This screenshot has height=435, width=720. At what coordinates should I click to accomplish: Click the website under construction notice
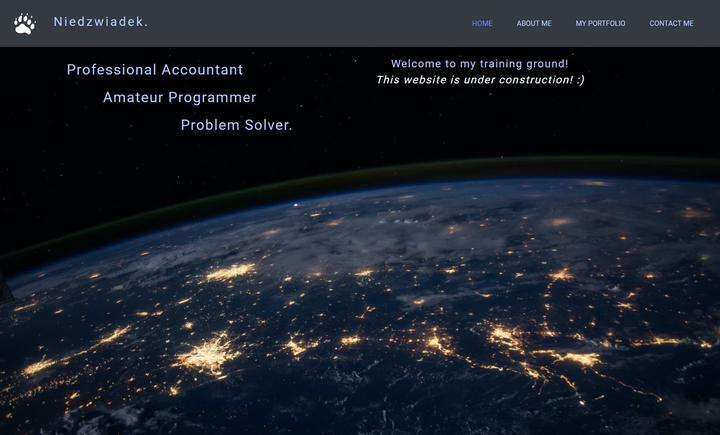coord(470,80)
